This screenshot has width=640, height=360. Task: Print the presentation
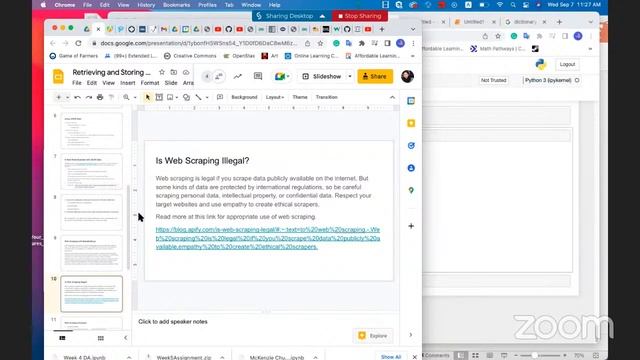(100, 97)
